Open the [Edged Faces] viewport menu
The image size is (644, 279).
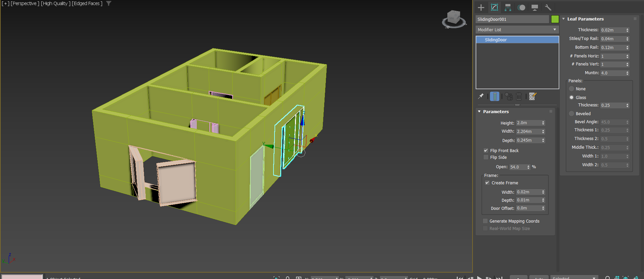[87, 3]
